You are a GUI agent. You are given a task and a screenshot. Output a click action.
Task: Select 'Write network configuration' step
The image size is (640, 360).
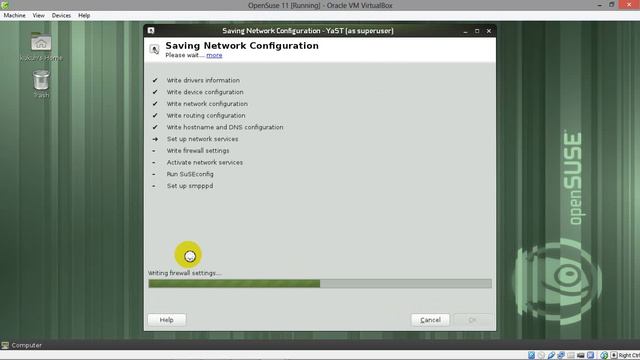[207, 104]
